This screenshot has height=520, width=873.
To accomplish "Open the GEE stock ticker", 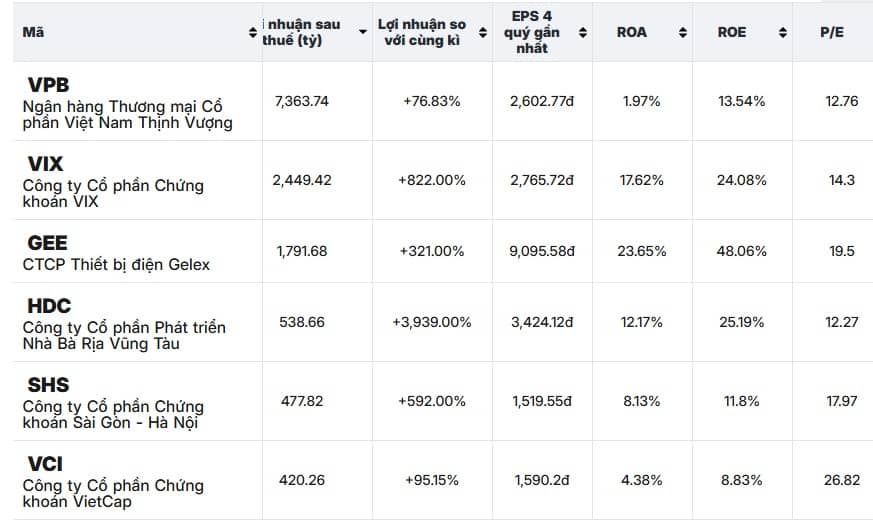I will (48, 244).
